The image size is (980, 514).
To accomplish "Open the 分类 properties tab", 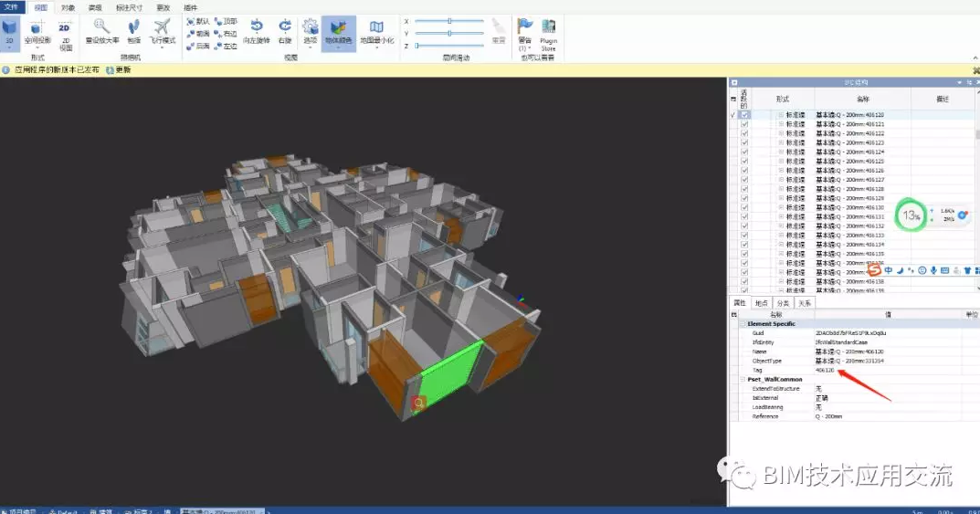I will point(783,303).
